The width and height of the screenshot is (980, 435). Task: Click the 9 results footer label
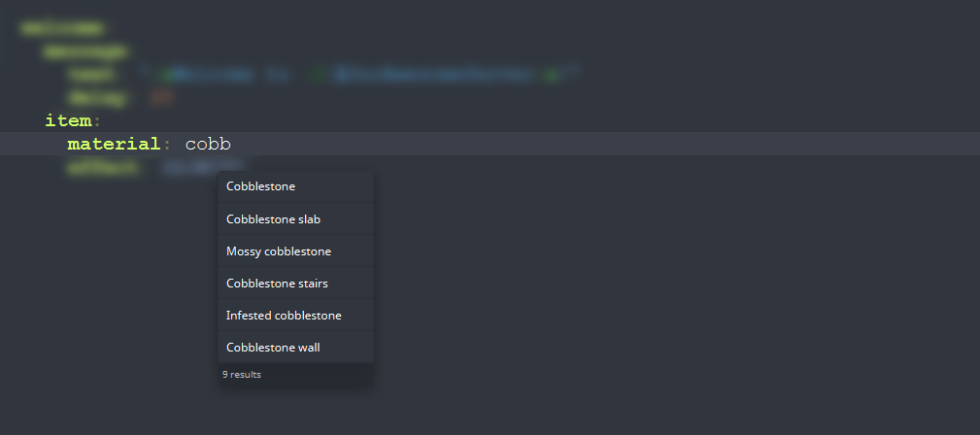click(x=242, y=375)
